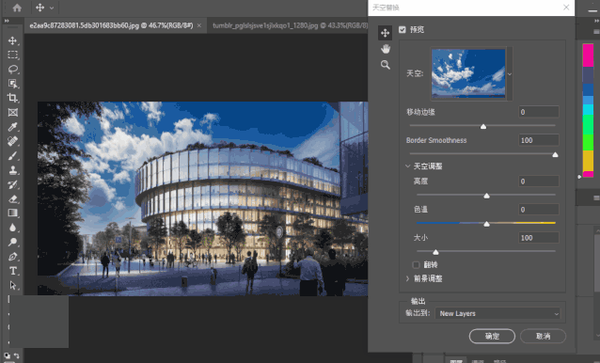The height and width of the screenshot is (363, 600).
Task: Open the sky preset dropdown arrow
Action: click(x=510, y=74)
